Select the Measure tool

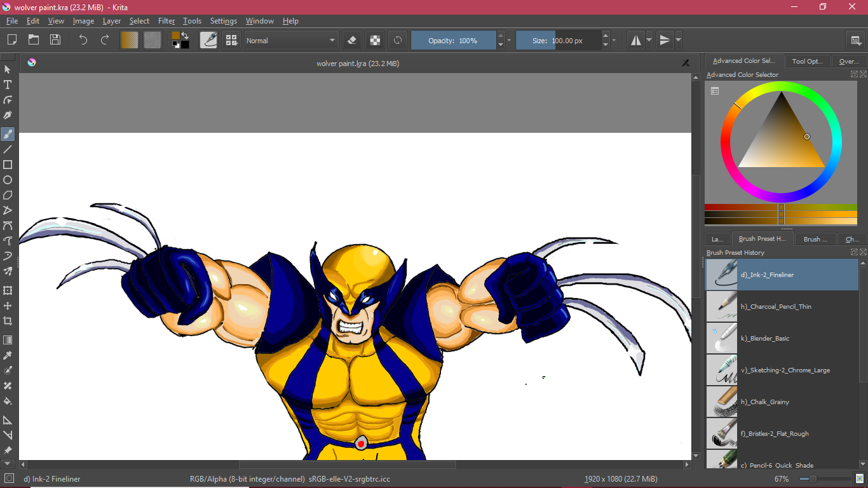pyautogui.click(x=8, y=435)
